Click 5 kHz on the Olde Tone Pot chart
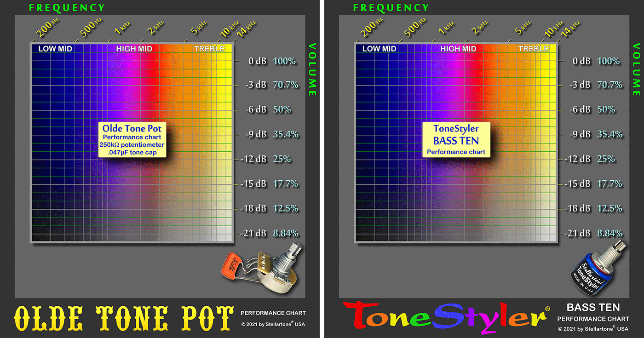 pyautogui.click(x=198, y=28)
